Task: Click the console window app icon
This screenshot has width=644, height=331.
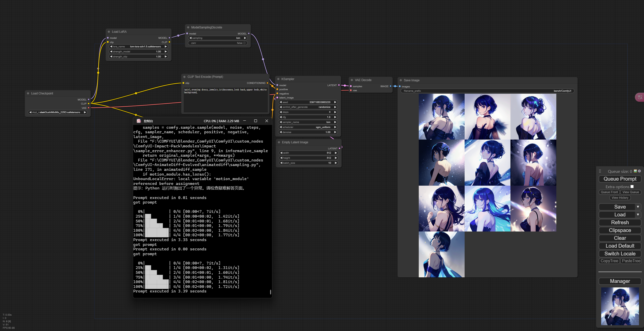Action: click(x=139, y=121)
